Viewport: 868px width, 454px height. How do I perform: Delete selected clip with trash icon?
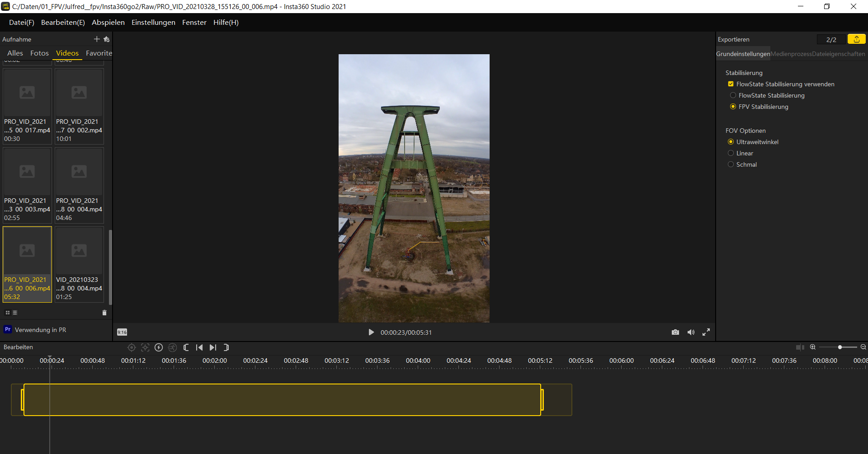(x=104, y=313)
